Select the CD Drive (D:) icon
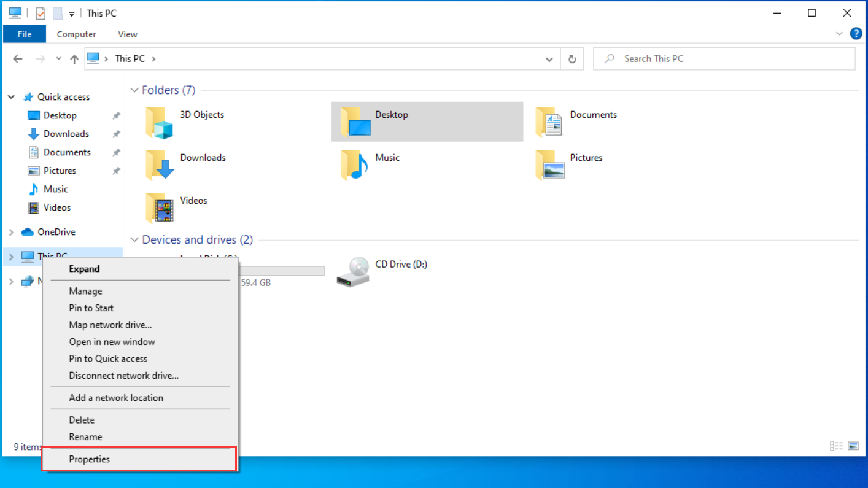 pos(354,272)
